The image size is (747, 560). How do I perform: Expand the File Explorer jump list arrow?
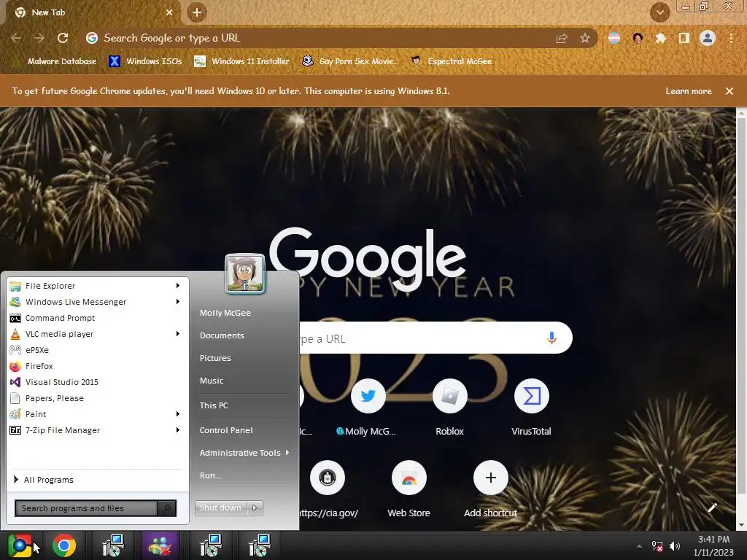pyautogui.click(x=178, y=286)
